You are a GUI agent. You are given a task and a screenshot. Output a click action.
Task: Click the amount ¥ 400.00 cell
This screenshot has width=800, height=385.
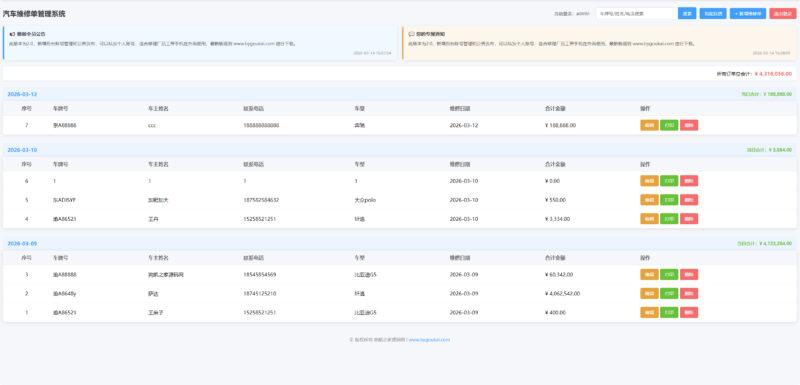(x=555, y=313)
